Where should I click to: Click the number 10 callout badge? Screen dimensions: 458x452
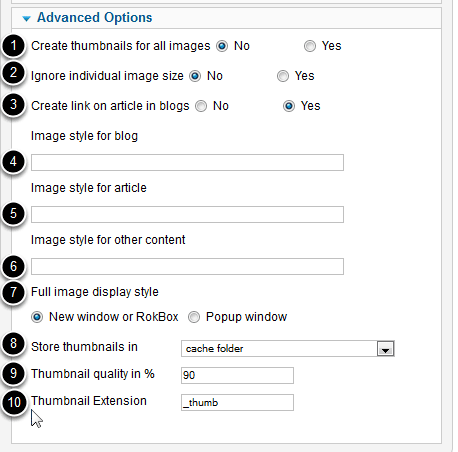click(x=14, y=402)
